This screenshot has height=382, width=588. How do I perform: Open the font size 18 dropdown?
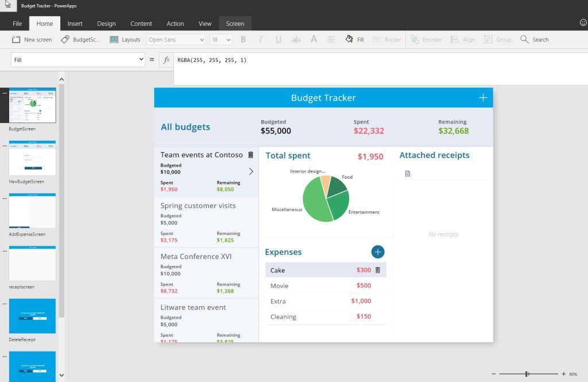pos(221,40)
